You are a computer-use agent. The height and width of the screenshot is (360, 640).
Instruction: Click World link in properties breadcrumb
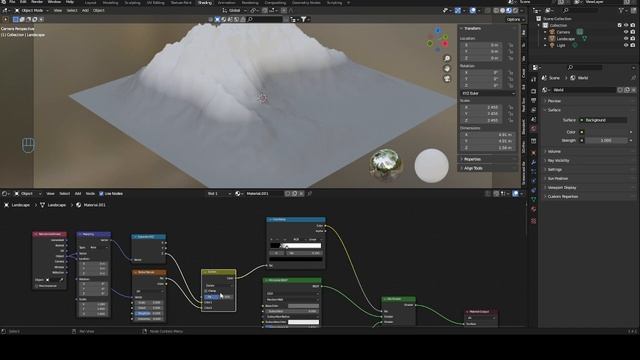click(x=582, y=78)
